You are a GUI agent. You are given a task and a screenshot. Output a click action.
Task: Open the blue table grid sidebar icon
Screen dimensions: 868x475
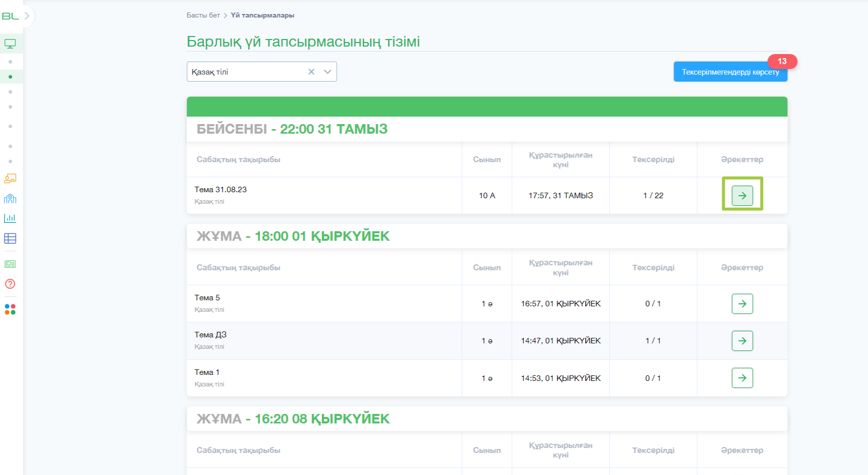click(x=10, y=238)
